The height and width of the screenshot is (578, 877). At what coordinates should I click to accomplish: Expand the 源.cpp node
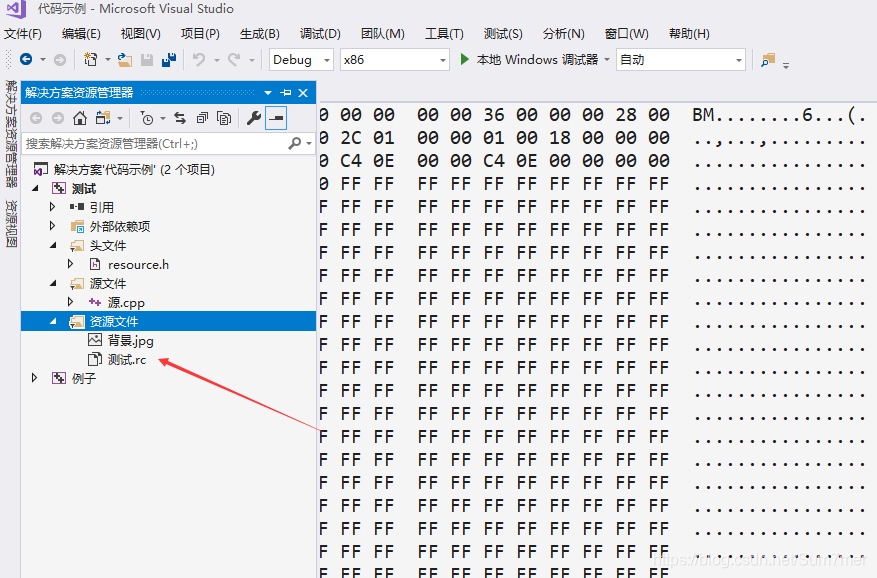[70, 302]
